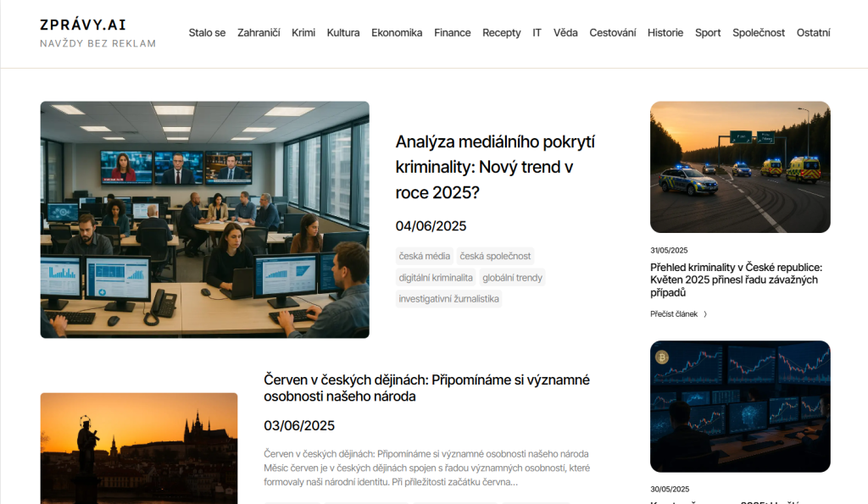Image resolution: width=868 pixels, height=504 pixels.
Task: Open the Sport section
Action: click(708, 33)
